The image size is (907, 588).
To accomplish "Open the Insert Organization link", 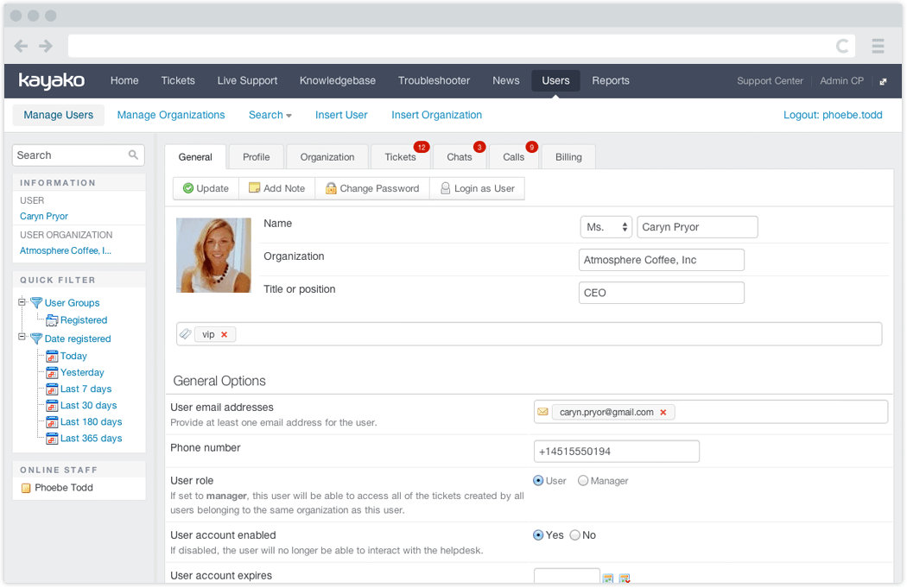I will pos(437,115).
